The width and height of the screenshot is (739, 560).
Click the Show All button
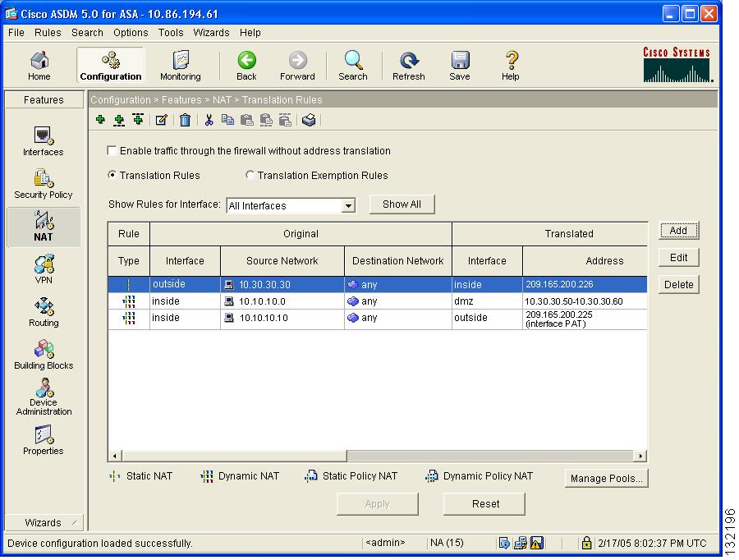pyautogui.click(x=402, y=204)
